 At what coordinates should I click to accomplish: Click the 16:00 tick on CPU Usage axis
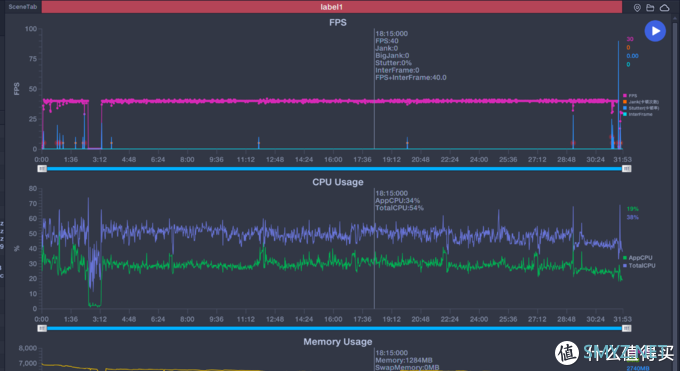(333, 319)
